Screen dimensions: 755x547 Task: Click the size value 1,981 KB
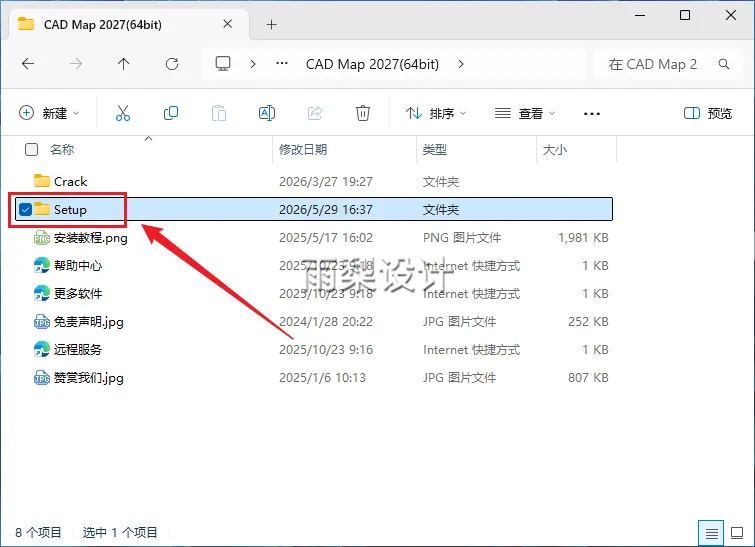coord(583,238)
